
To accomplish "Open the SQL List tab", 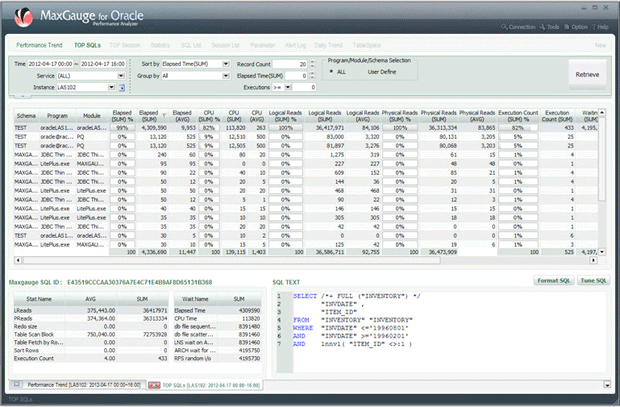I will point(191,45).
